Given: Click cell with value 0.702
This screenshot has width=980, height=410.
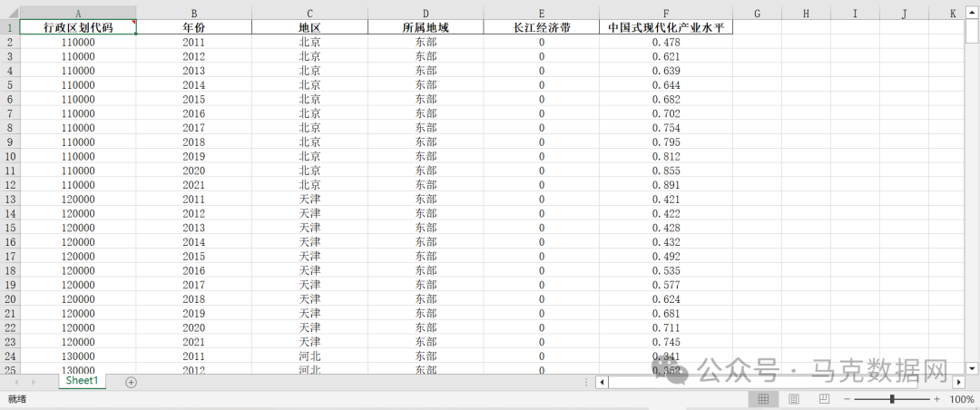Looking at the screenshot, I should click(x=666, y=113).
